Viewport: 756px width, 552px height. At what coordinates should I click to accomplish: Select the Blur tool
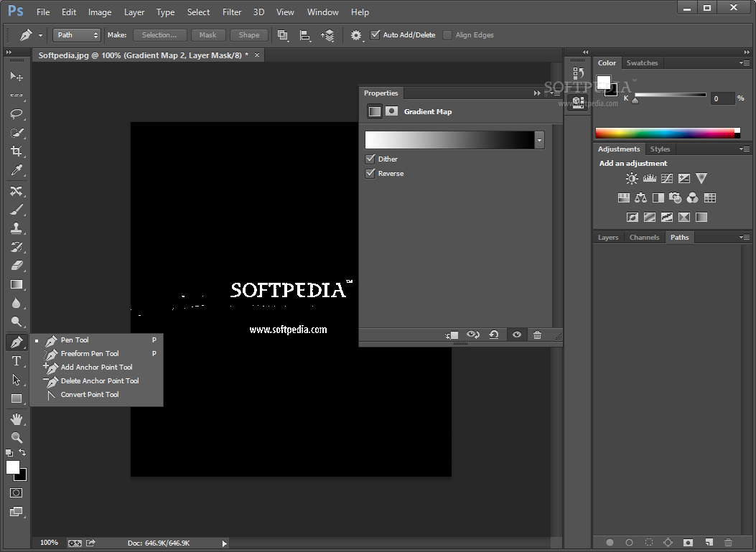17,303
